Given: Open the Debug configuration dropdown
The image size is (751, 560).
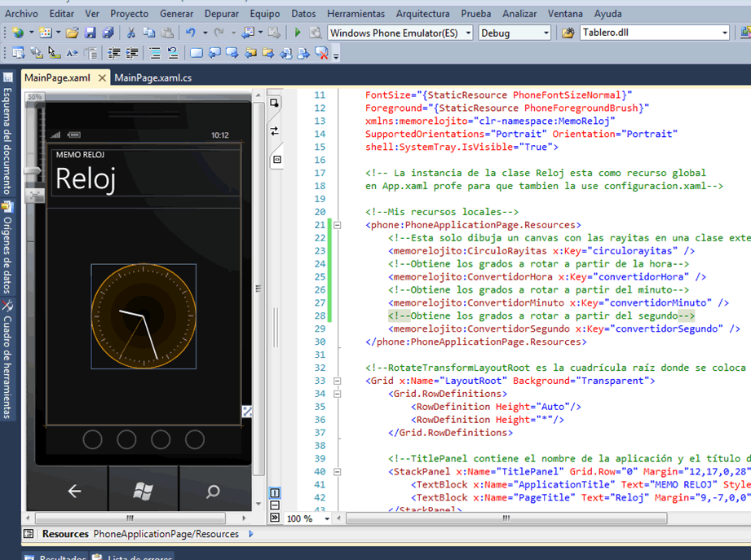Looking at the screenshot, I should point(546,33).
